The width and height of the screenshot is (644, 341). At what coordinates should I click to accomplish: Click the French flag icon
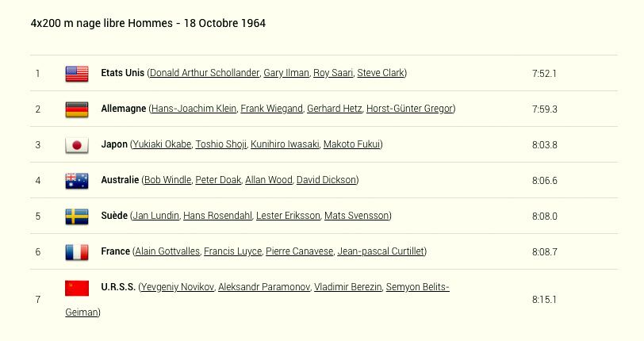coord(77,252)
